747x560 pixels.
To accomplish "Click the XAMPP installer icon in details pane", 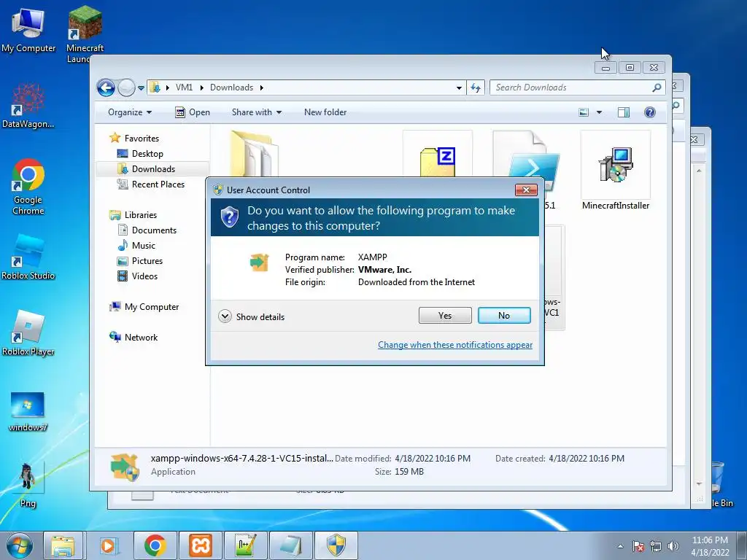I will [x=124, y=467].
